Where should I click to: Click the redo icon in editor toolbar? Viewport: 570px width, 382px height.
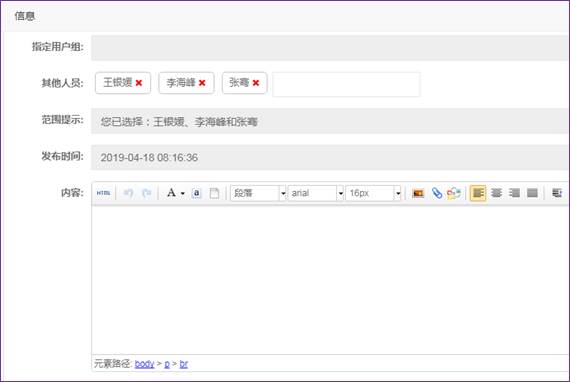click(146, 193)
